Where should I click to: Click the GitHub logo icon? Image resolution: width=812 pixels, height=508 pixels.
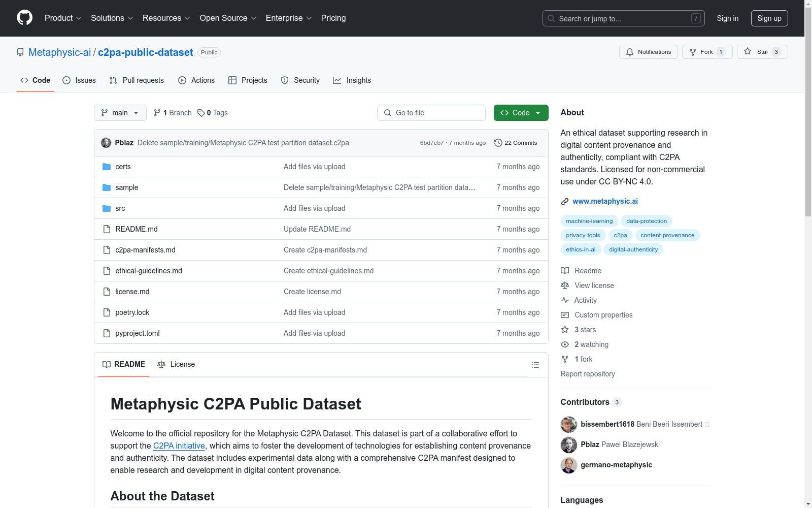coord(24,18)
